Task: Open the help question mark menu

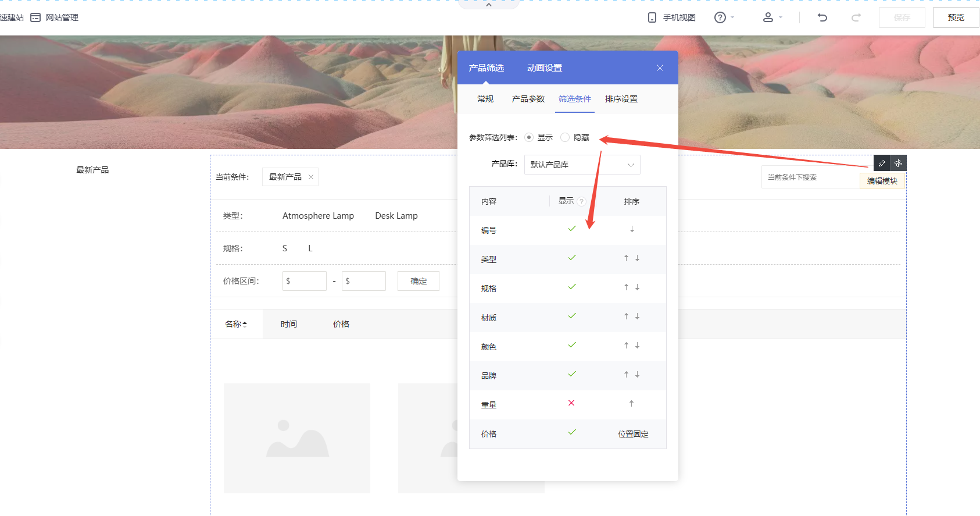Action: [721, 17]
